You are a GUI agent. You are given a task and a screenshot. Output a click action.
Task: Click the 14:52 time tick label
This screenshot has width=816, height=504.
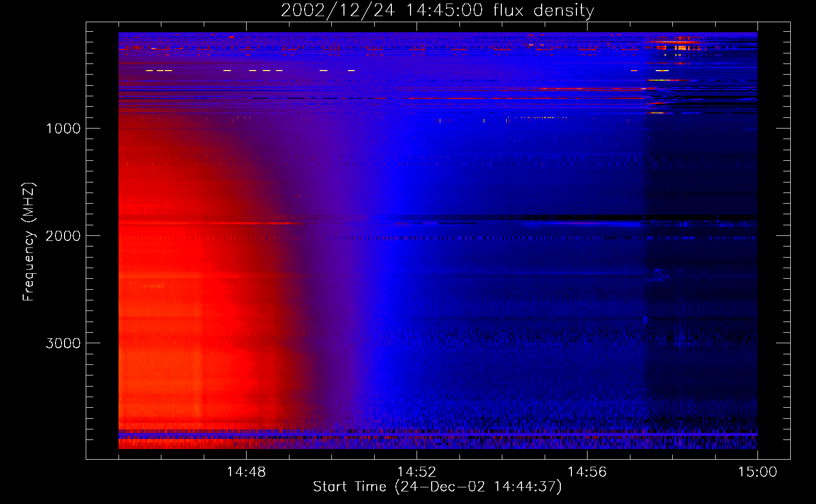(417, 472)
